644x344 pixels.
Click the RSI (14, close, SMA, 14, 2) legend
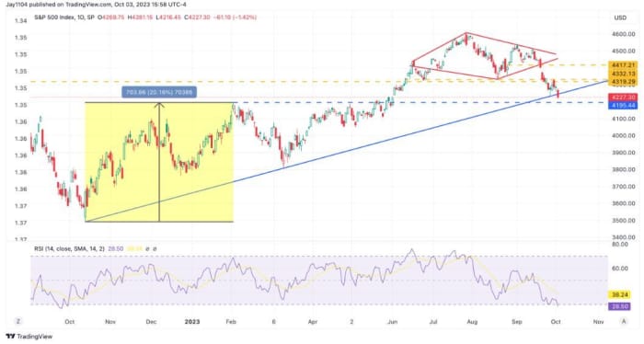point(69,248)
